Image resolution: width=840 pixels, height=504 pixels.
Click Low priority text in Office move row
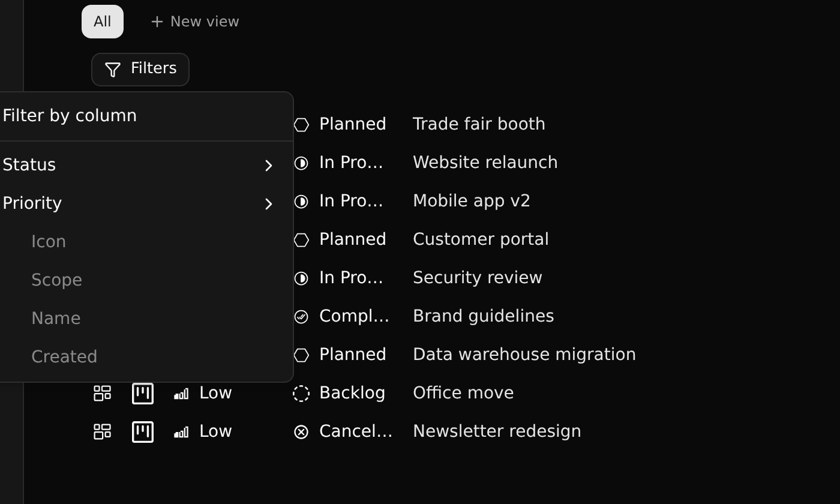point(215,392)
